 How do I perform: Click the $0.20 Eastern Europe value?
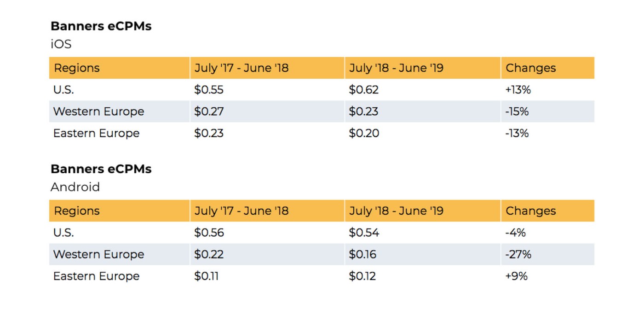click(363, 133)
